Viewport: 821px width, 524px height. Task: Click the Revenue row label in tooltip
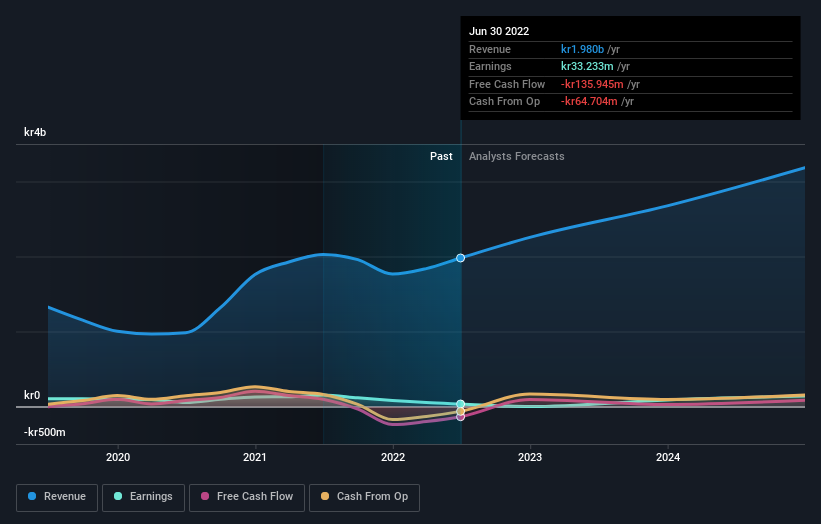tap(490, 49)
